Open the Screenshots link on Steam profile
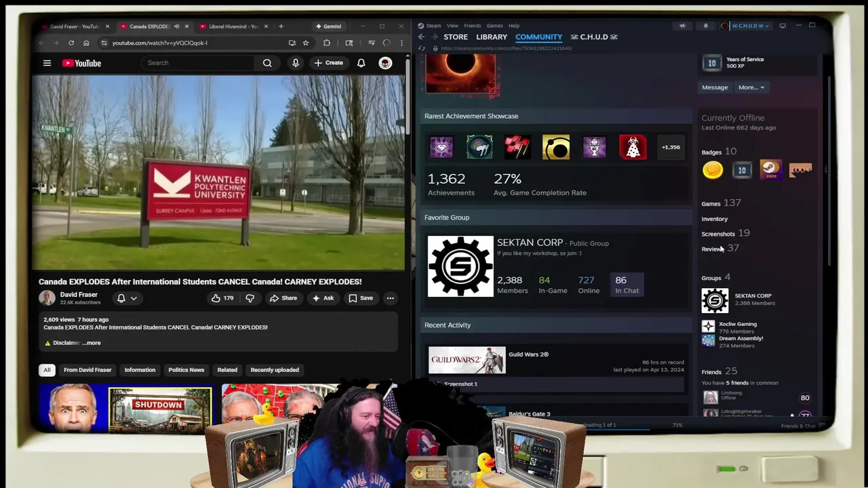The image size is (868, 488). point(718,234)
